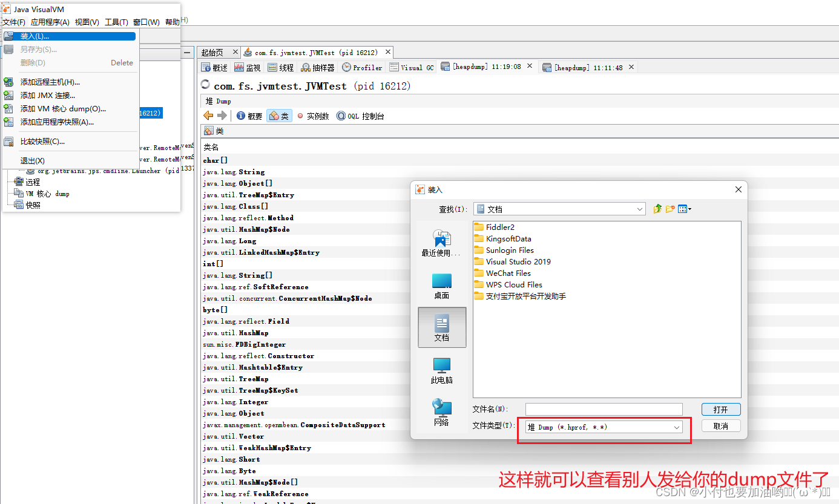
Task: Click the 打开 button
Action: (x=721, y=410)
